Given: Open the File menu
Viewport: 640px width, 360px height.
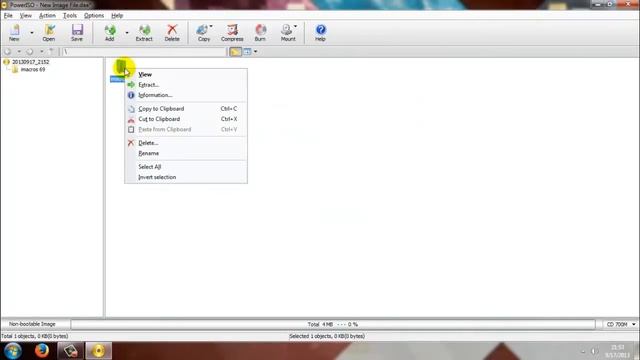Looking at the screenshot, I should pos(8,16).
